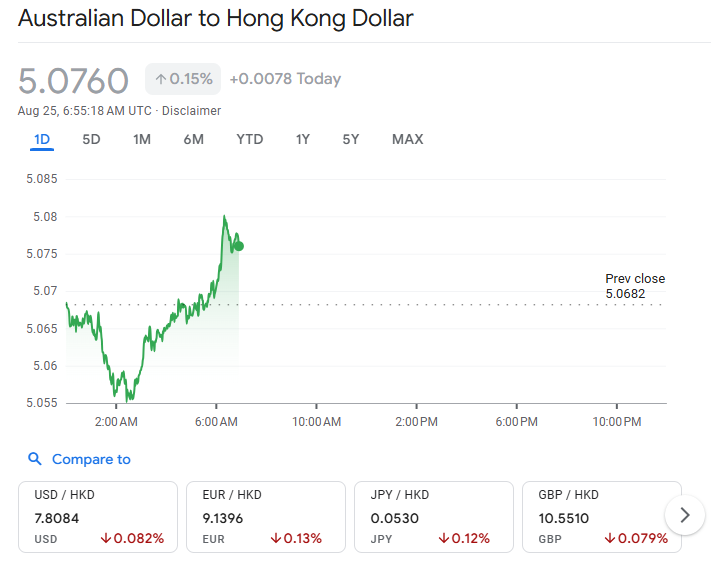Image resolution: width=711 pixels, height=566 pixels.
Task: Click the green current price dot on chart
Action: pyautogui.click(x=238, y=246)
